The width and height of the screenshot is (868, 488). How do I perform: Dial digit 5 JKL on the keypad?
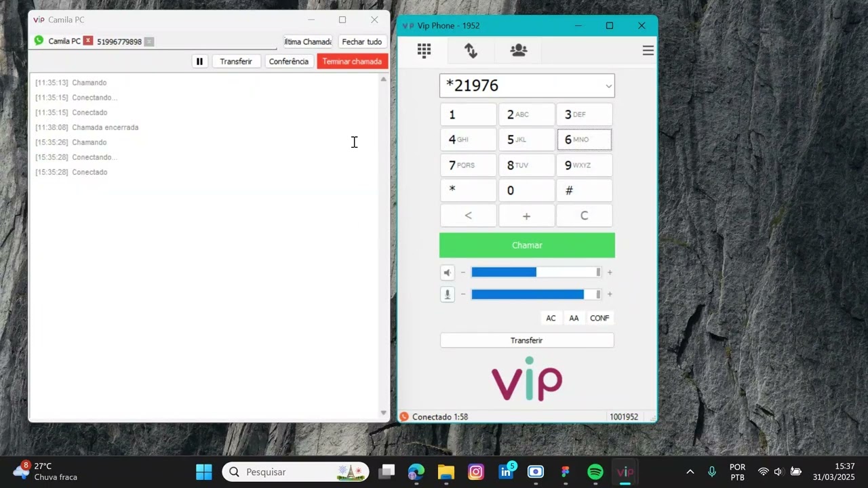tap(526, 140)
